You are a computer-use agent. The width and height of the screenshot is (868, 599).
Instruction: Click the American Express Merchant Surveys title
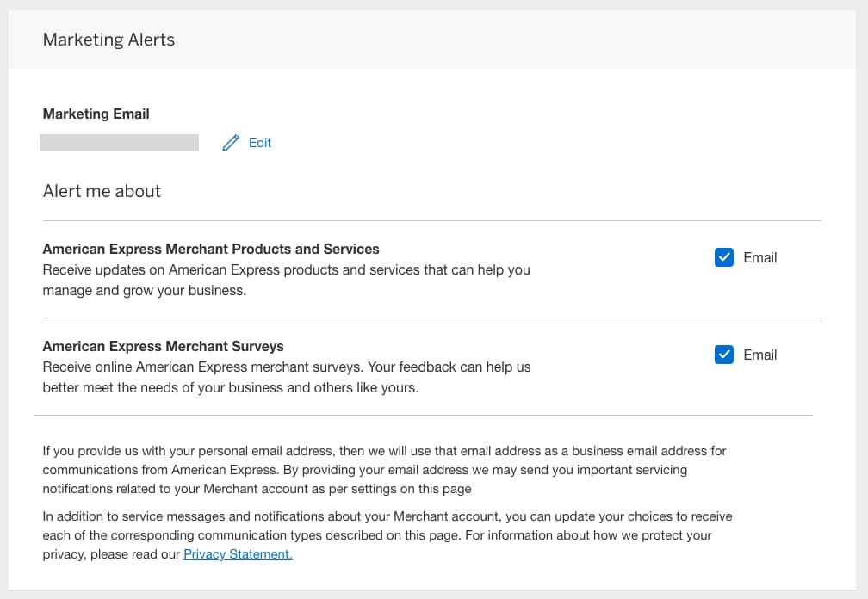[x=162, y=345]
